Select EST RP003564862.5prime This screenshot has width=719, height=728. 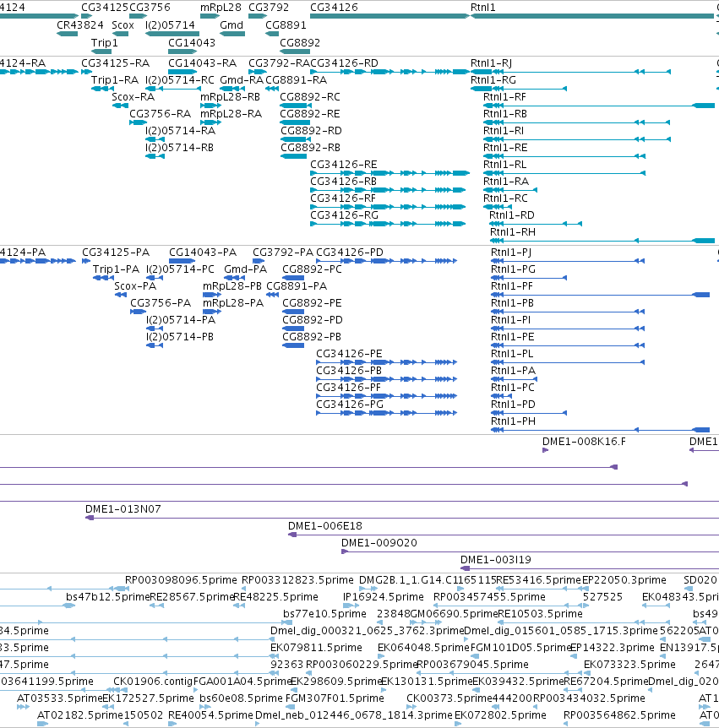(x=619, y=715)
